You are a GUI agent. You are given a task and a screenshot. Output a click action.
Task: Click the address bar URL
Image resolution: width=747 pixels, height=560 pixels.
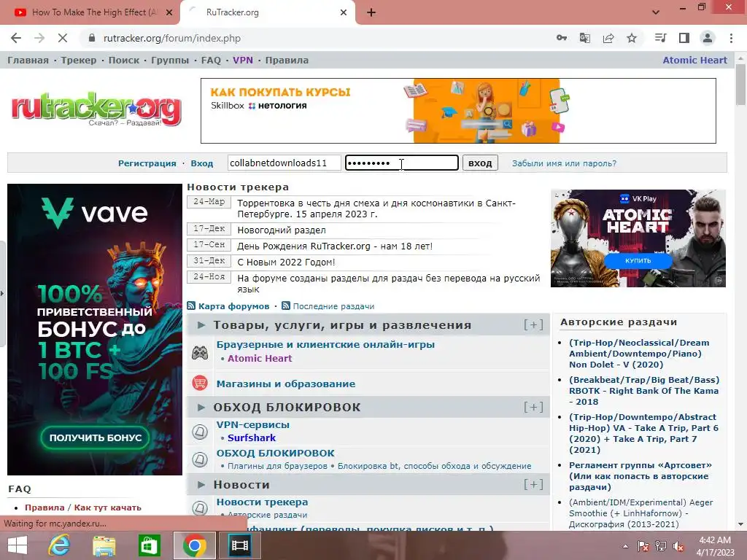172,38
